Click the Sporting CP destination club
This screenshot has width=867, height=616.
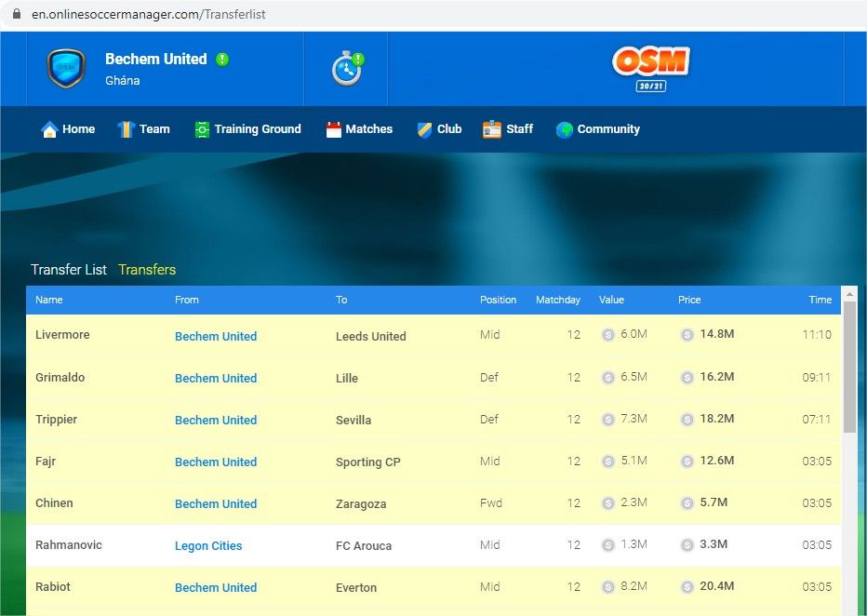click(x=368, y=462)
